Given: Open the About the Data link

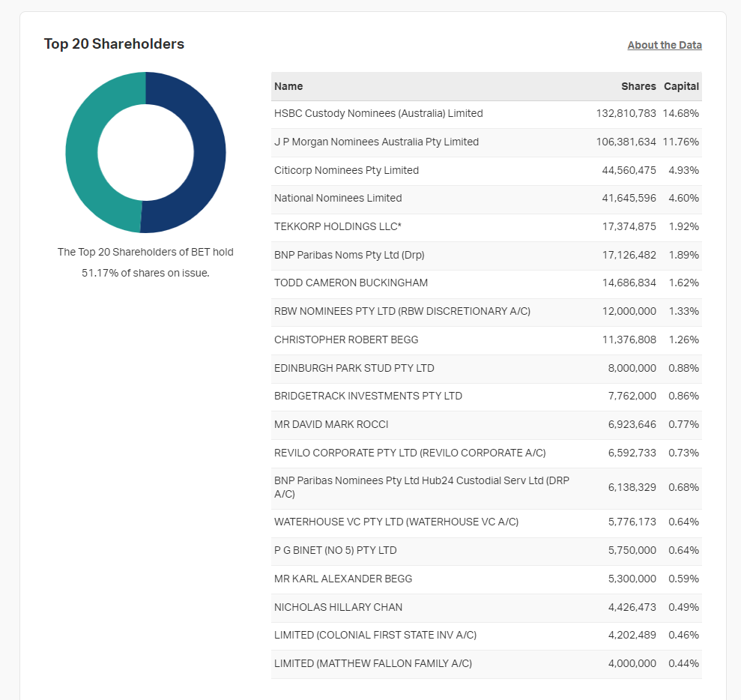Looking at the screenshot, I should pos(665,45).
